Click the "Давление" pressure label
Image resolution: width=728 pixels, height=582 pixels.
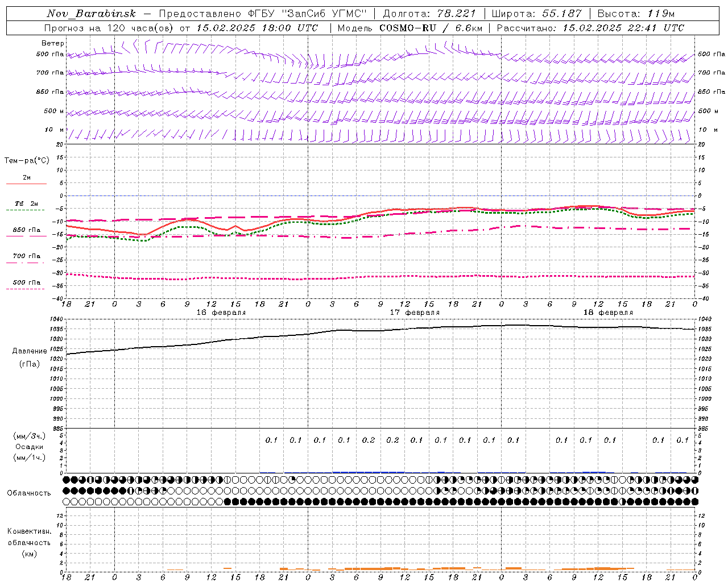click(30, 351)
